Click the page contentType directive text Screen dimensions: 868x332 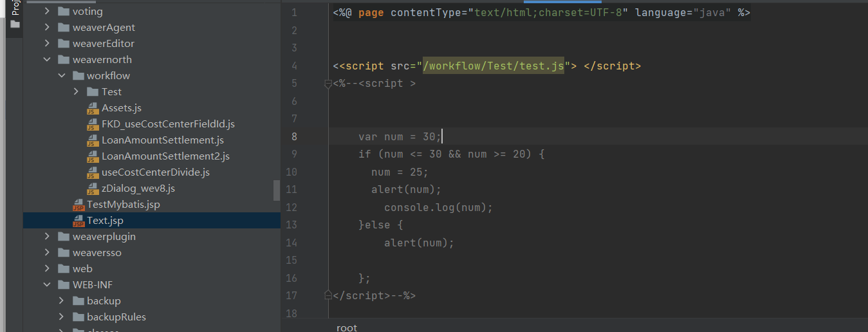coord(541,12)
